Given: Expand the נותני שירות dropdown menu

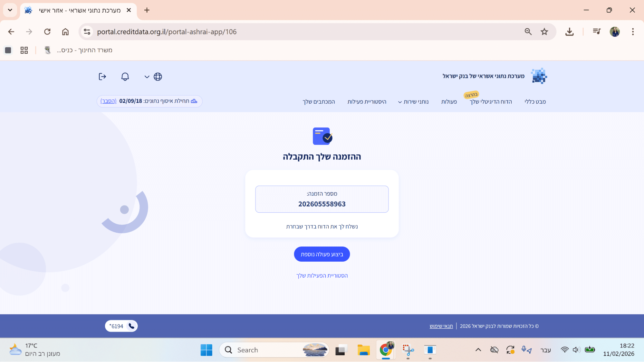Looking at the screenshot, I should click(413, 102).
